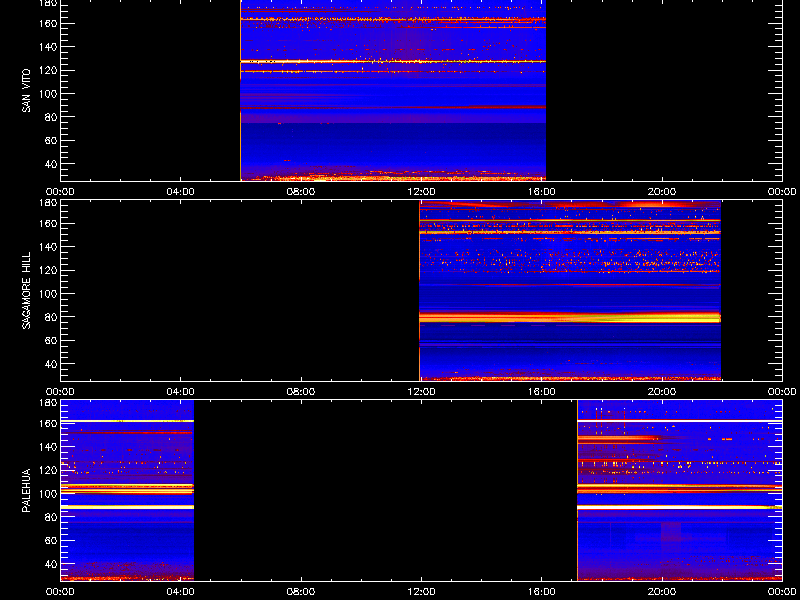Image resolution: width=800 pixels, height=600 pixels.
Task: Select the 60 tick on San Vito axis
Action: pyautogui.click(x=52, y=140)
